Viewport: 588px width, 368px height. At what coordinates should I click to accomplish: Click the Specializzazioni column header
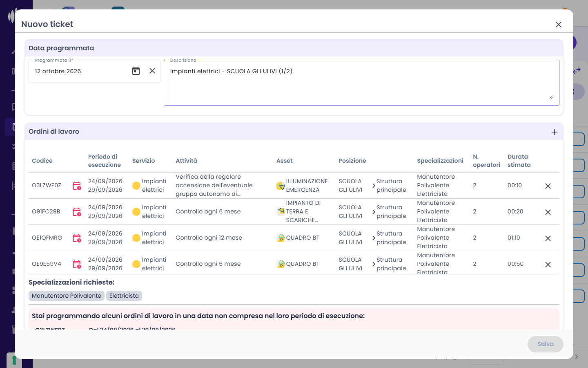[x=440, y=161]
